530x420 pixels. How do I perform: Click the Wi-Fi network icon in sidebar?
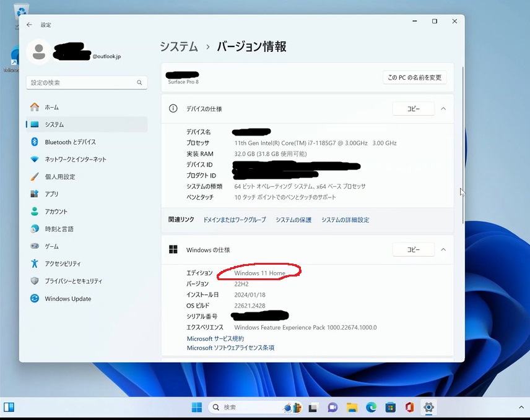coord(35,159)
